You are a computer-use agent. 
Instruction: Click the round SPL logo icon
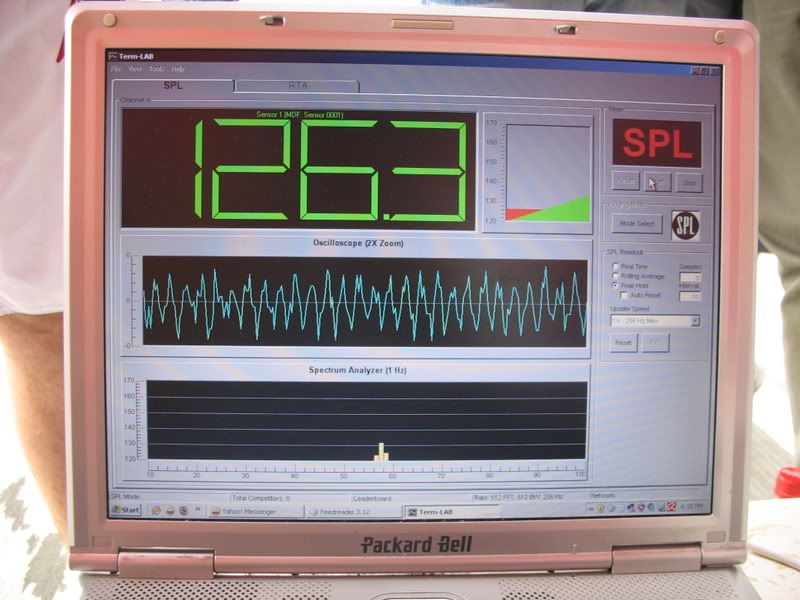(x=685, y=225)
